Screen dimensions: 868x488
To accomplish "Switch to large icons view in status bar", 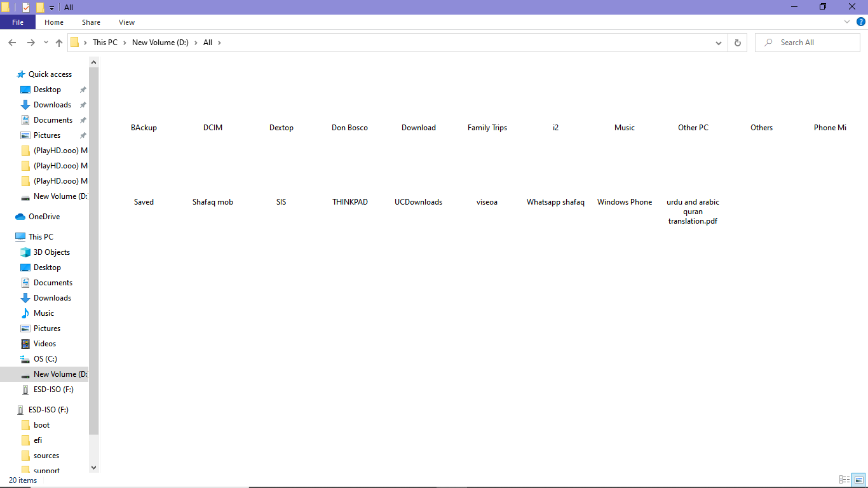I will tap(858, 480).
